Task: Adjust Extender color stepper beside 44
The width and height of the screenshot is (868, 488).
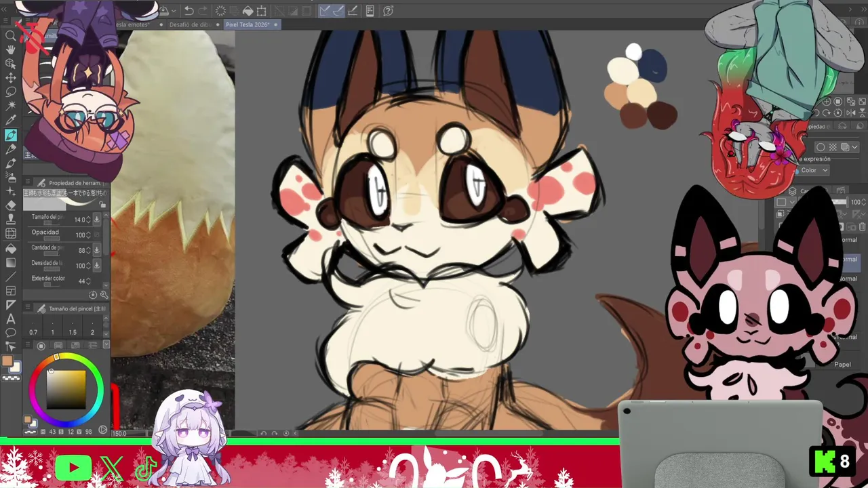Action: [88, 281]
